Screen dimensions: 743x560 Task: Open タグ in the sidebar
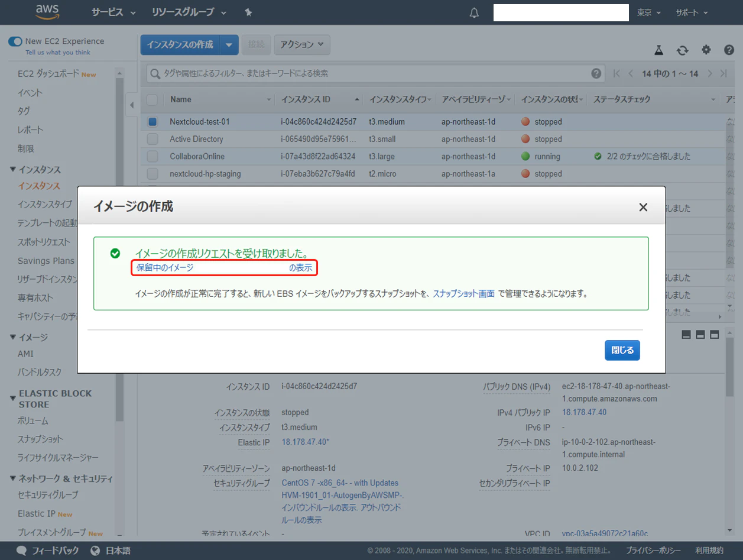tap(24, 111)
